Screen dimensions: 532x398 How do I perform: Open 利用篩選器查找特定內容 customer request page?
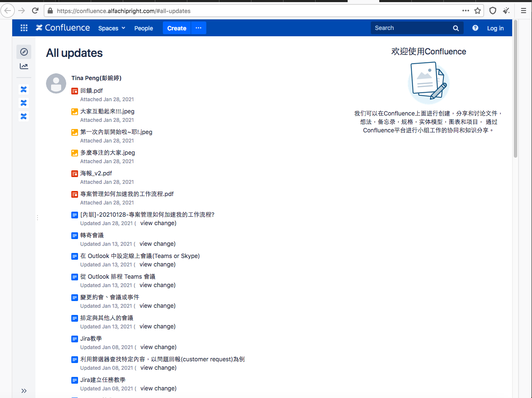coord(162,359)
